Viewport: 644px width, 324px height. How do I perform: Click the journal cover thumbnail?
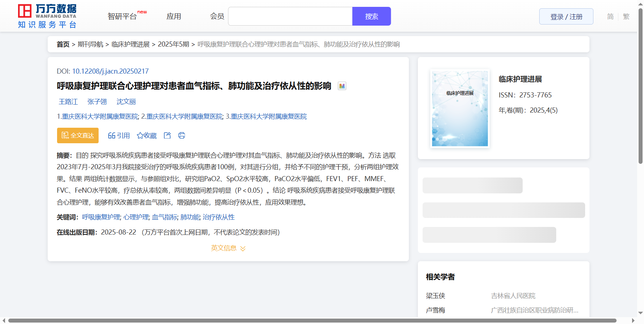click(x=460, y=109)
